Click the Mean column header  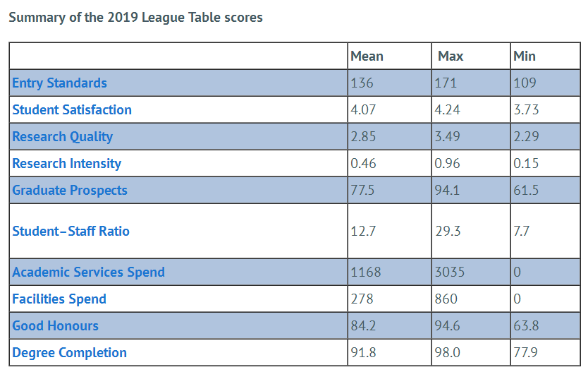point(367,56)
